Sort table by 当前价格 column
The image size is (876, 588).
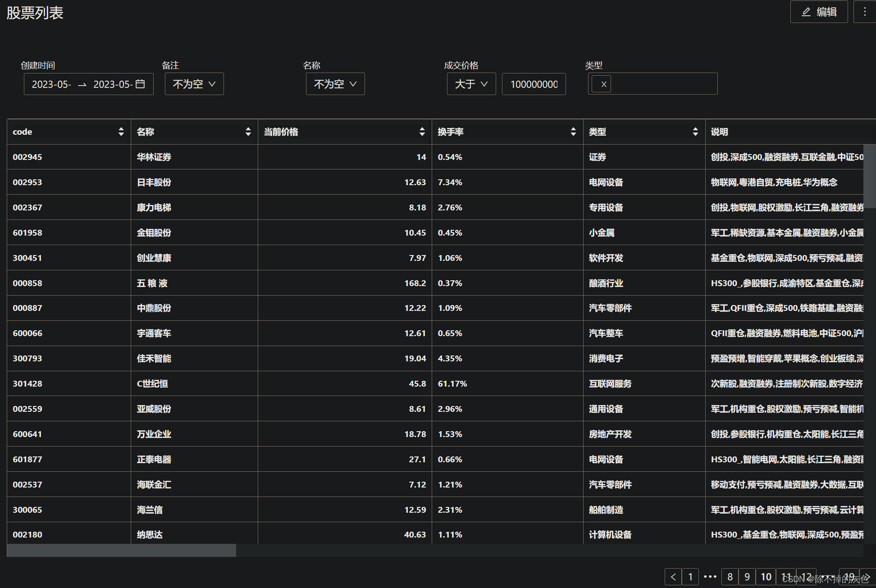pos(422,132)
